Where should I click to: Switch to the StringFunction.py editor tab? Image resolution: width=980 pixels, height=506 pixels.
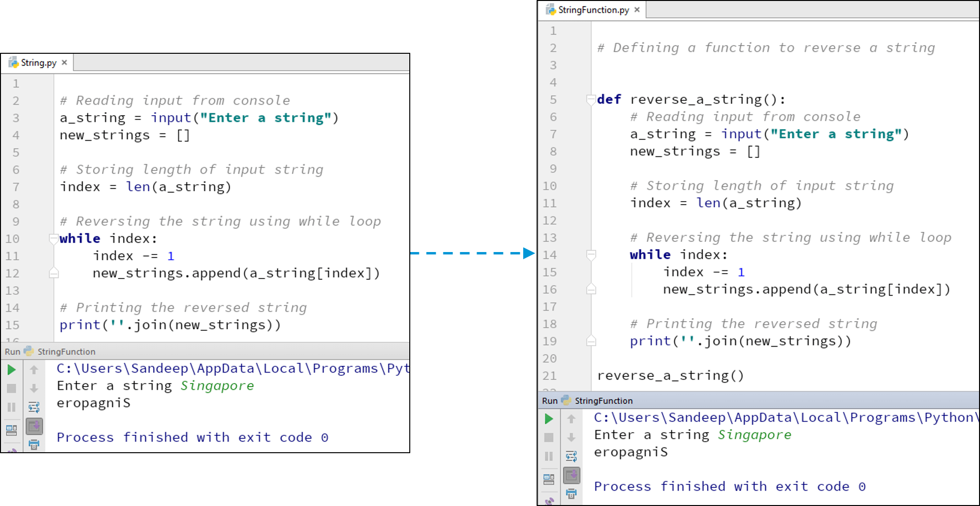coord(593,10)
